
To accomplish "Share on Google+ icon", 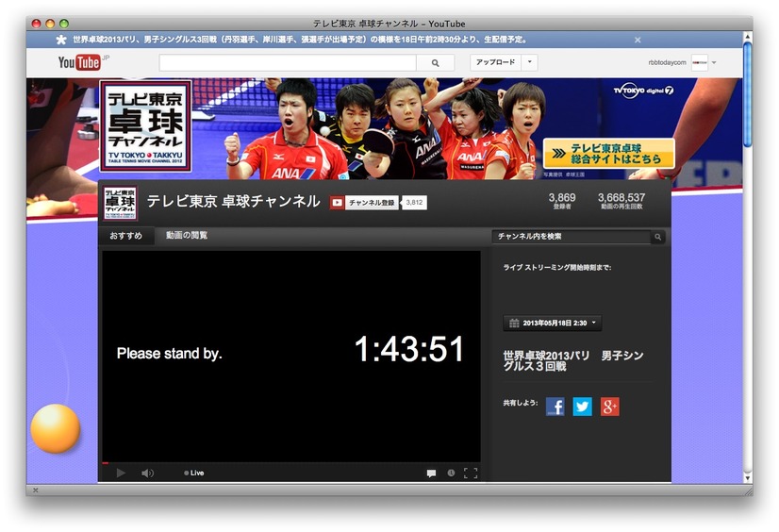I will (x=610, y=407).
